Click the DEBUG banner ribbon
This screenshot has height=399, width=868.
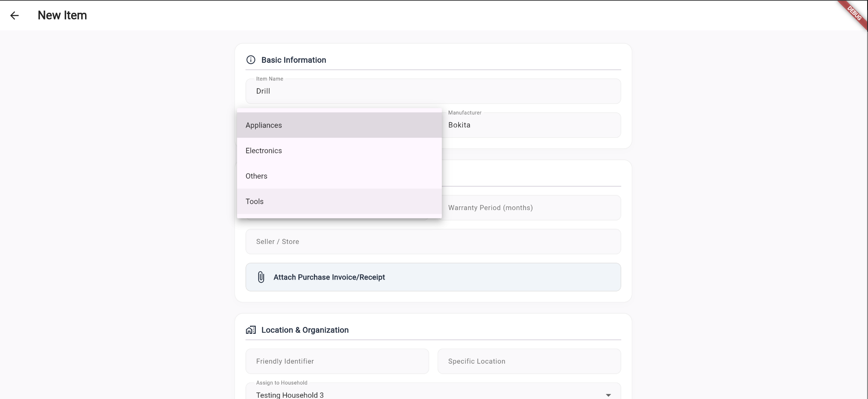(854, 14)
